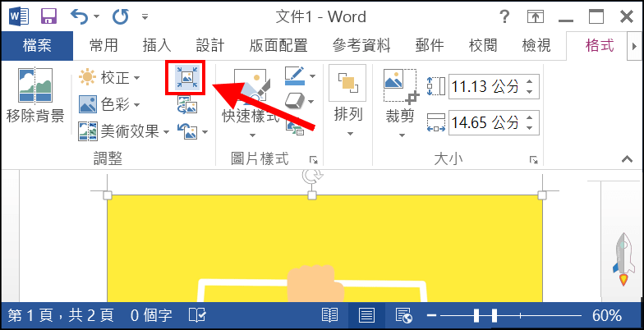This screenshot has width=644, height=330.
Task: Switch to the 檢視 tab
Action: click(536, 46)
